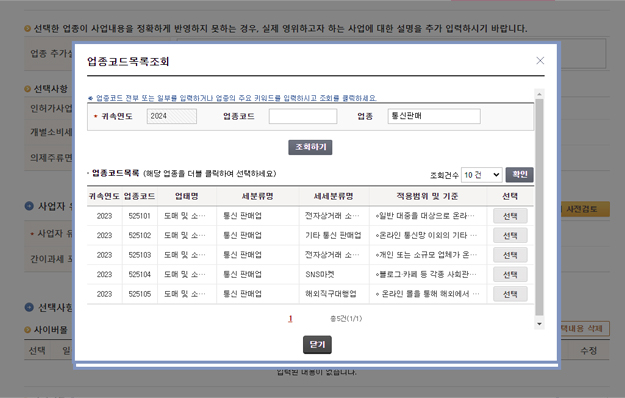
Task: Click the 수정 column header in background table
Action: pyautogui.click(x=588, y=351)
